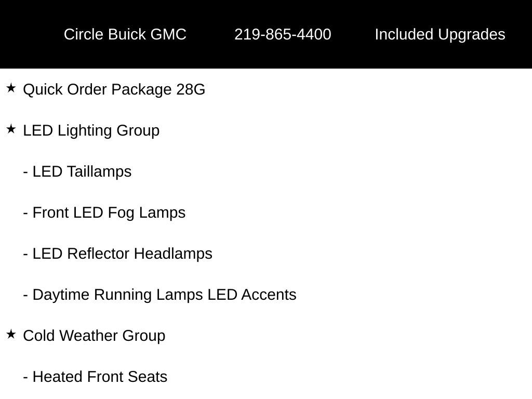Click the dash before Heated Front Seats
This screenshot has height=399, width=532.
click(x=25, y=377)
